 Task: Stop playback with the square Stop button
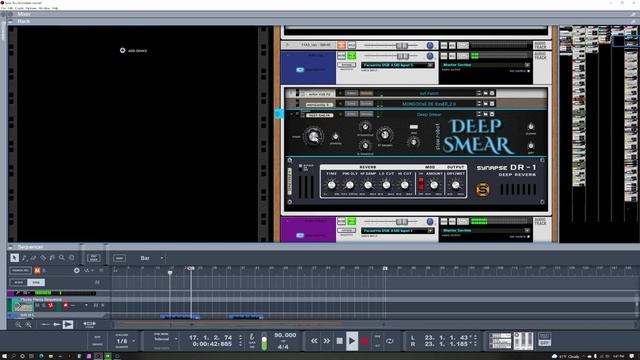coord(339,341)
